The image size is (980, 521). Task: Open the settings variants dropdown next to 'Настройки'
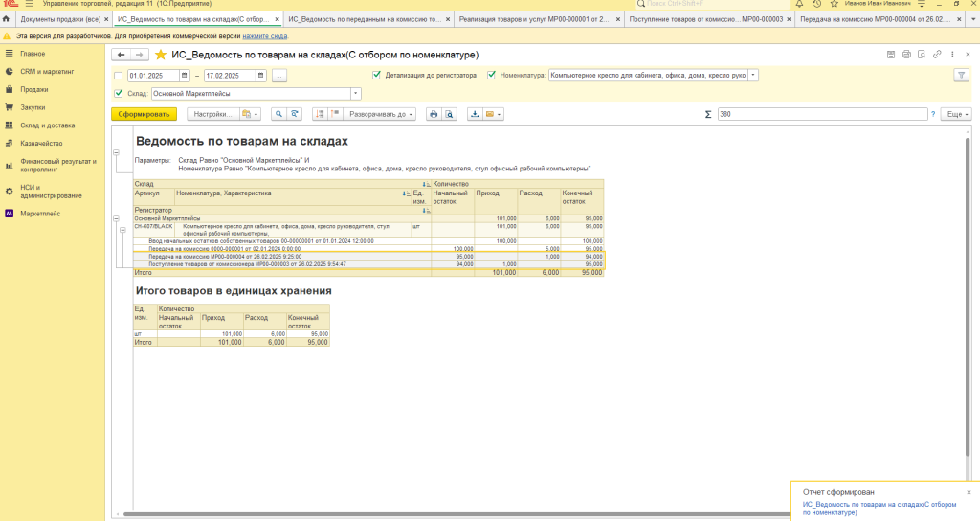point(250,115)
